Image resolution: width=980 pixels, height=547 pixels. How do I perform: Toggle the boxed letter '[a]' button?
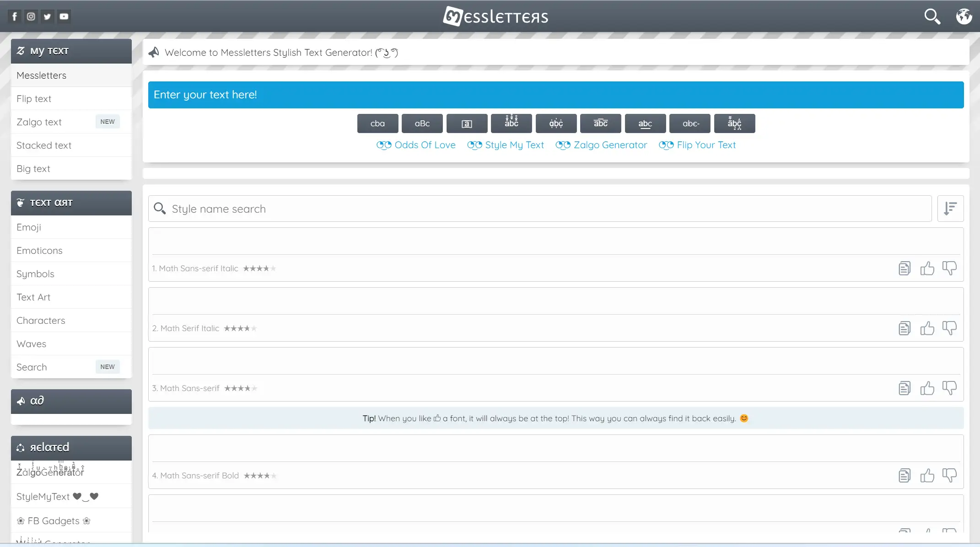pyautogui.click(x=467, y=123)
